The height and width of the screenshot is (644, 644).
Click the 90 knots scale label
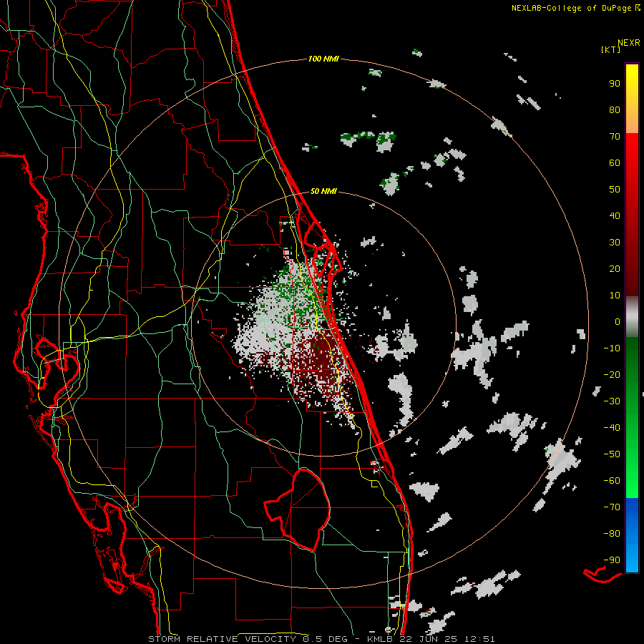[615, 84]
